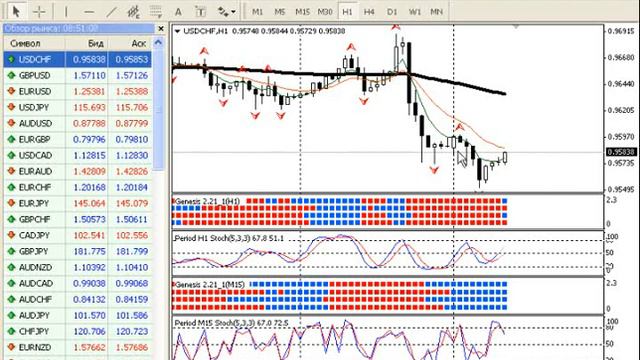Click the GBPCHF up-arrow icon
640x360 pixels.
click(11, 219)
